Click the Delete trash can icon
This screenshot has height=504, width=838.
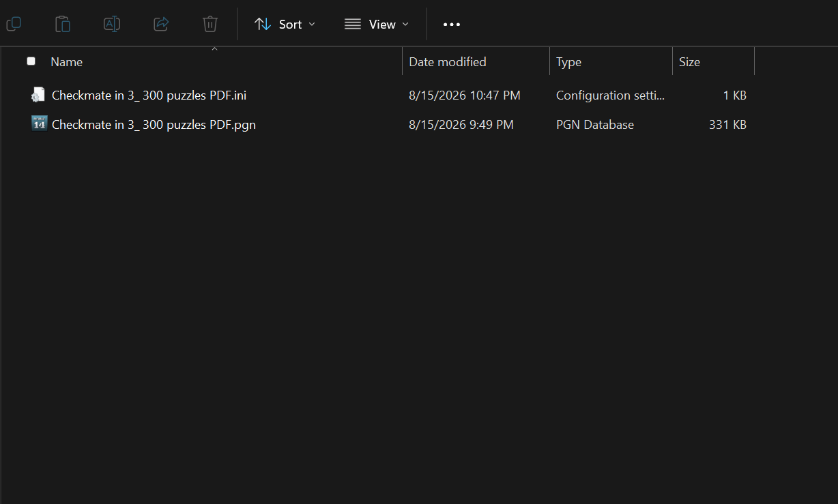pos(210,24)
